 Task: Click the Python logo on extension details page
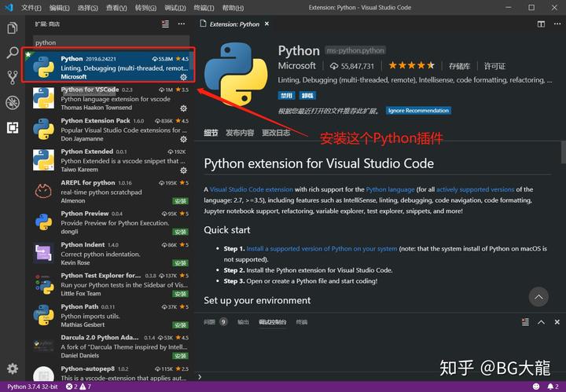point(236,74)
